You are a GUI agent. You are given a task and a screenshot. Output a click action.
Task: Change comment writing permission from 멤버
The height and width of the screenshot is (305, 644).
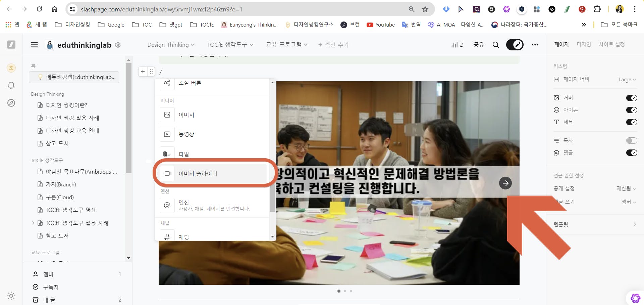(629, 202)
